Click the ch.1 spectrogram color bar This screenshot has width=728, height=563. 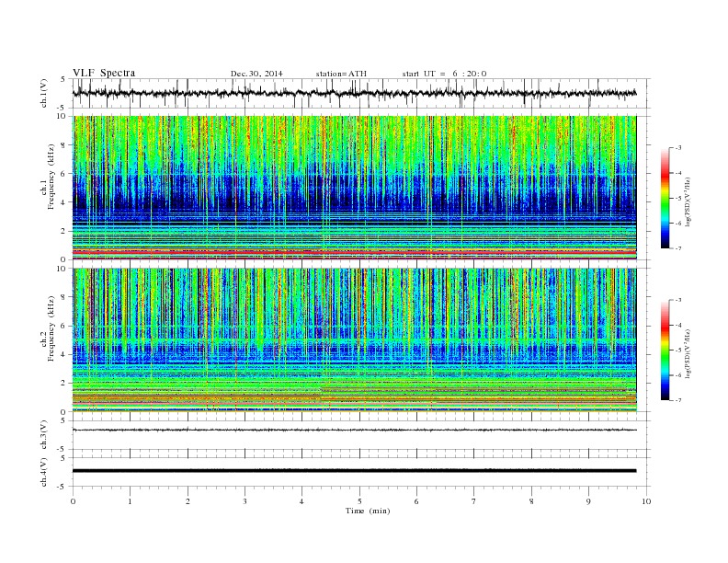(665, 198)
